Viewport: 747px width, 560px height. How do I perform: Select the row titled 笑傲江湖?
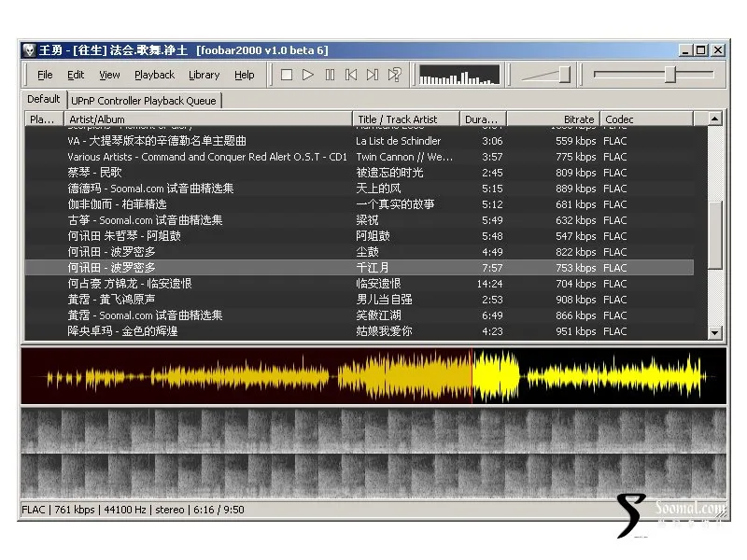click(x=359, y=315)
